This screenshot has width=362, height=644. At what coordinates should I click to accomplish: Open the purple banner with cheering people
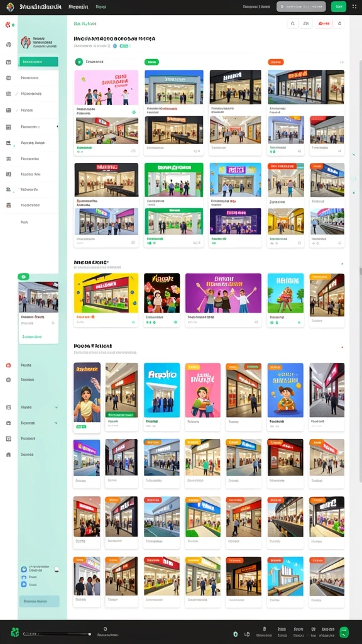click(223, 293)
